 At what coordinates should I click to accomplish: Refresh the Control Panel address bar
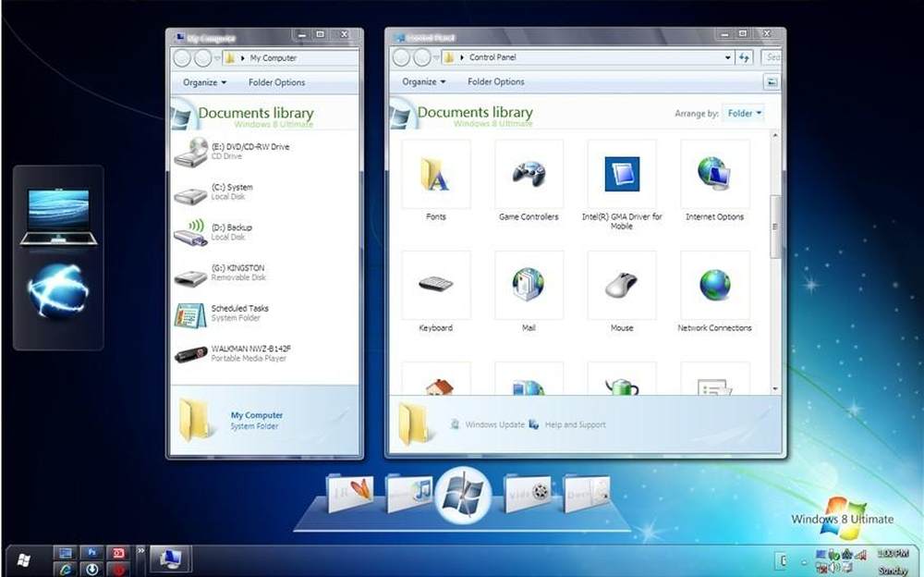pos(744,57)
